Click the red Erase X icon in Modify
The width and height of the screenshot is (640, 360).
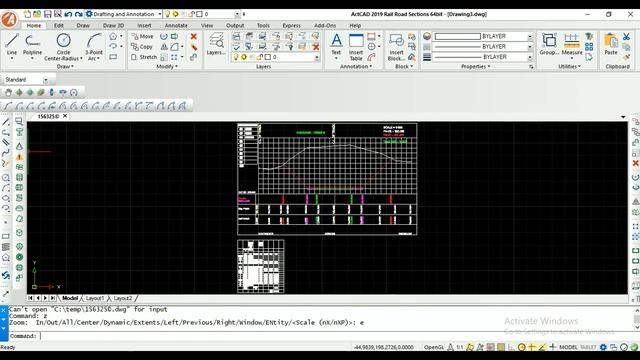click(x=194, y=36)
